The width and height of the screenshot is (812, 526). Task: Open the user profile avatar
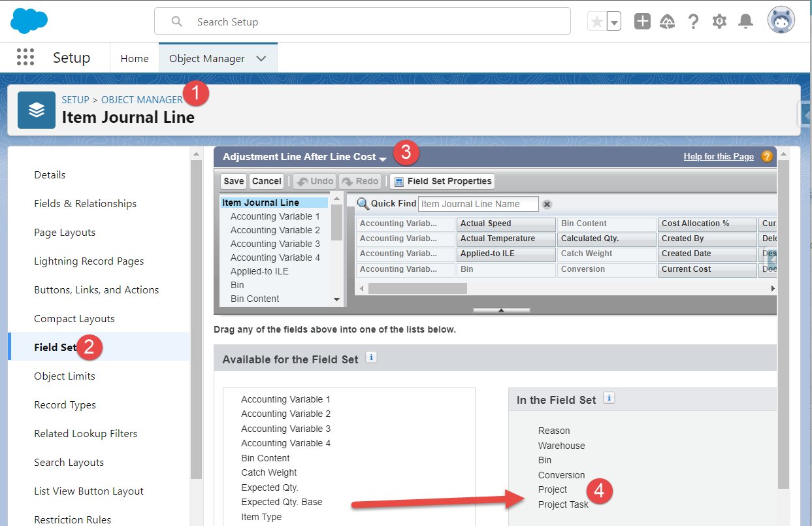click(781, 21)
